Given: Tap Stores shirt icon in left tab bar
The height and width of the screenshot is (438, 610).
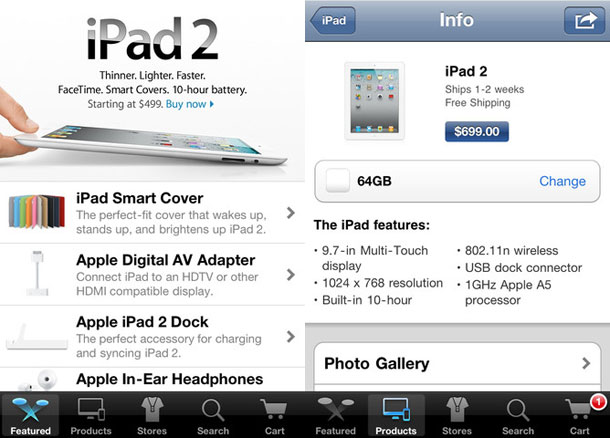Looking at the screenshot, I should click(152, 415).
